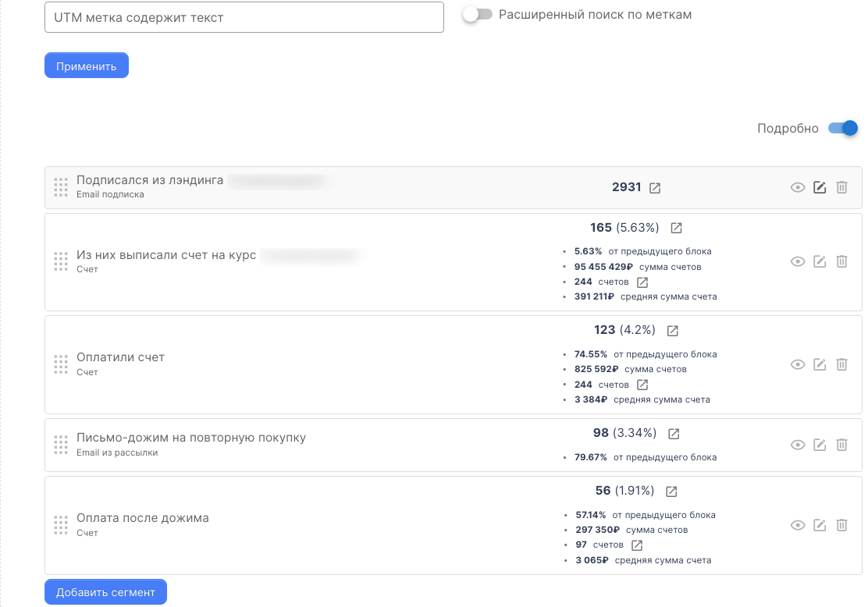The image size is (868, 607).
Task: Open external link next to 98 (3.34%)
Action: click(x=674, y=433)
